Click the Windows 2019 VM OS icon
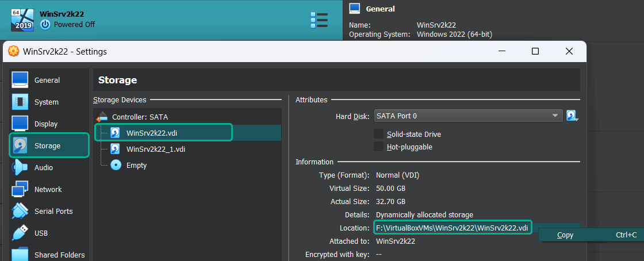 pos(22,20)
